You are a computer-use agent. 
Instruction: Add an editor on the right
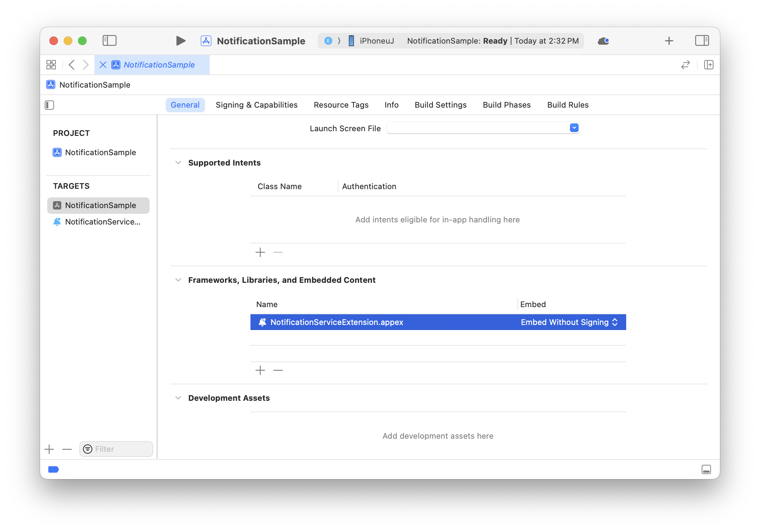click(x=708, y=65)
